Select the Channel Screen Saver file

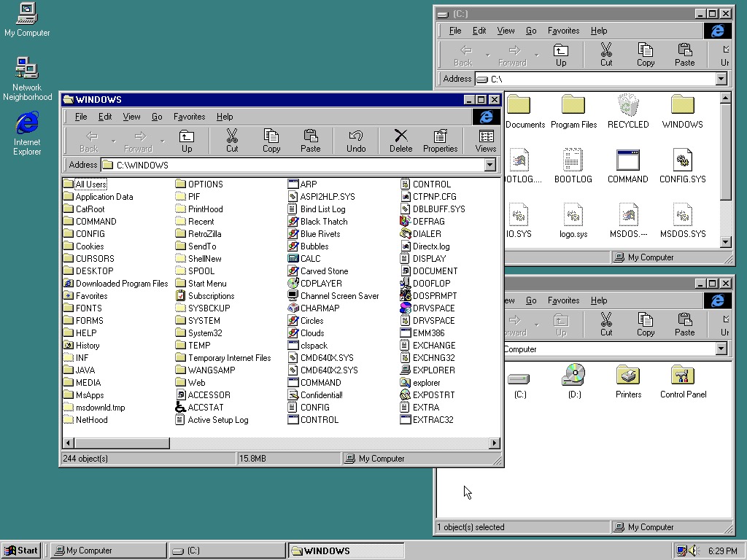(333, 296)
